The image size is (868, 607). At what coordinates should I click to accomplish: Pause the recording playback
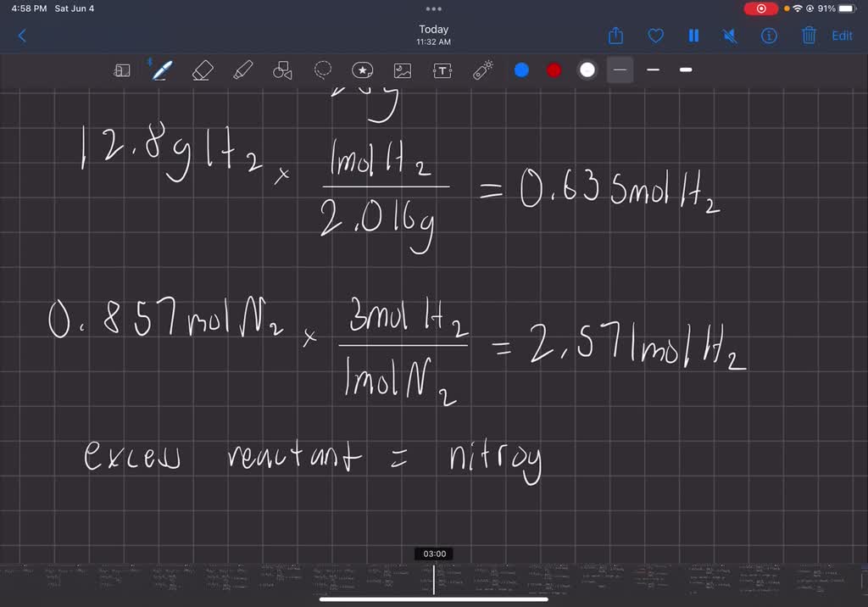pos(693,36)
